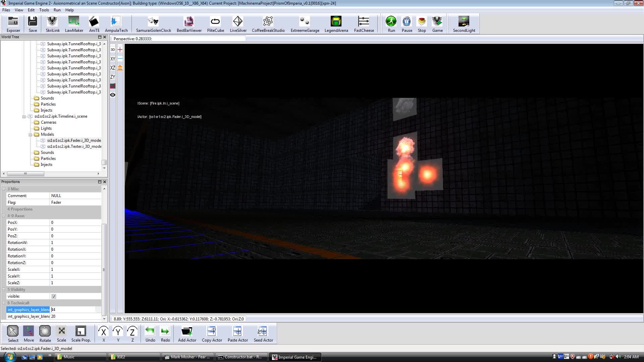Viewport: 644px width, 362px height.
Task: Switch viewport to XZ view
Action: point(113,68)
